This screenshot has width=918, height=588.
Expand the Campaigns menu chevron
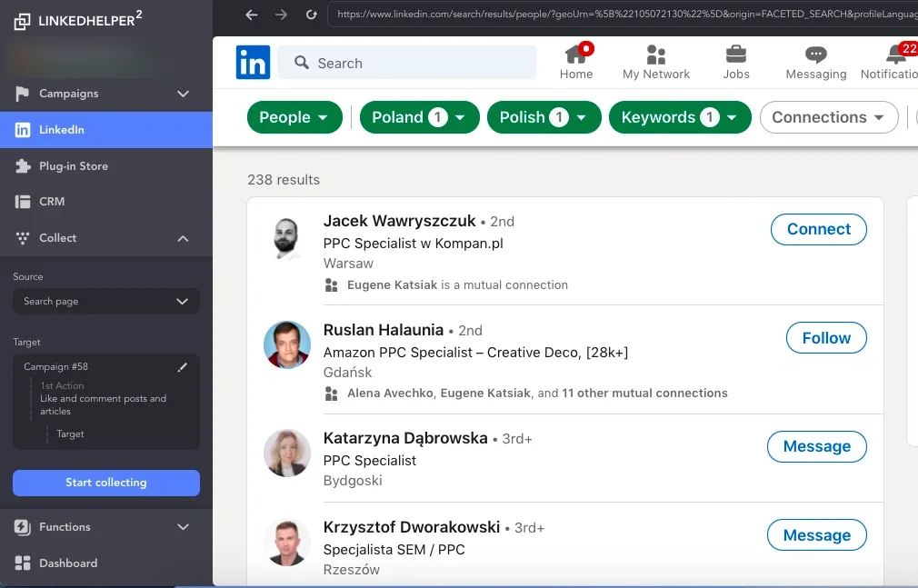(184, 94)
